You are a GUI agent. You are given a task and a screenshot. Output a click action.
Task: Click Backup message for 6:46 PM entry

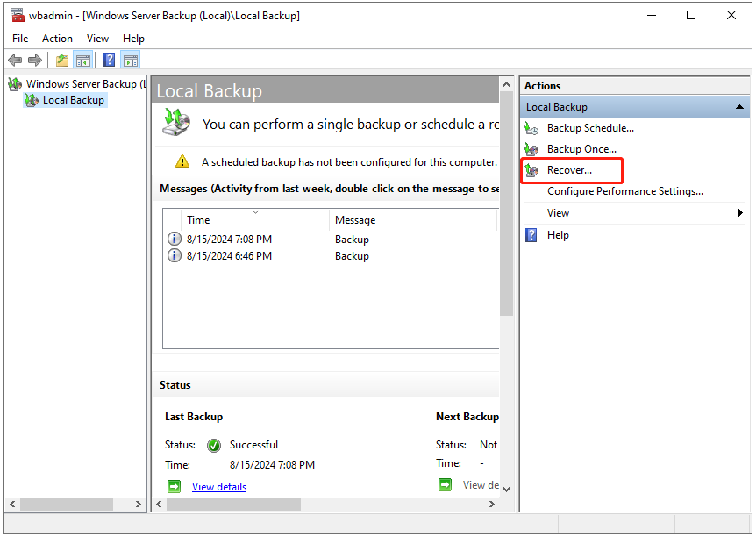click(352, 255)
